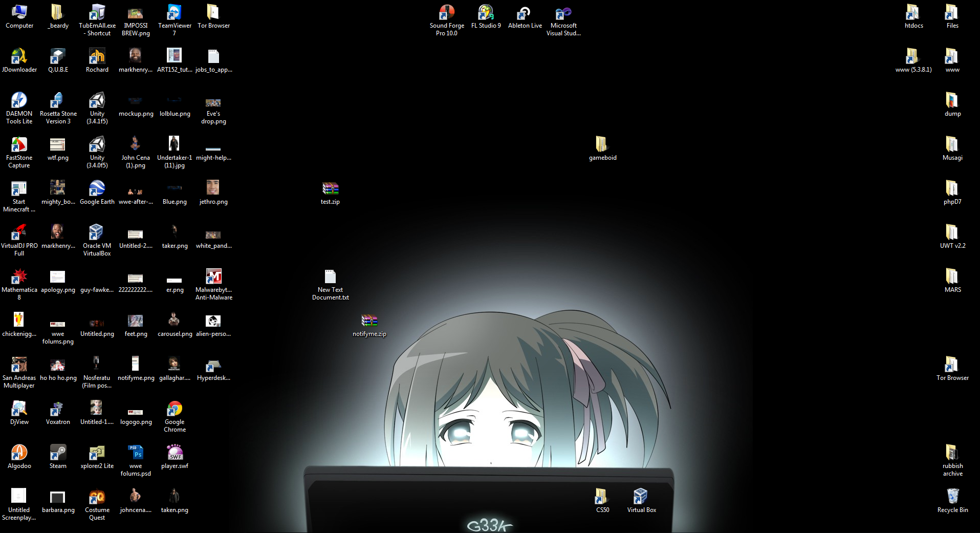Click New Text Document.txt file
This screenshot has width=980, height=533.
click(330, 277)
